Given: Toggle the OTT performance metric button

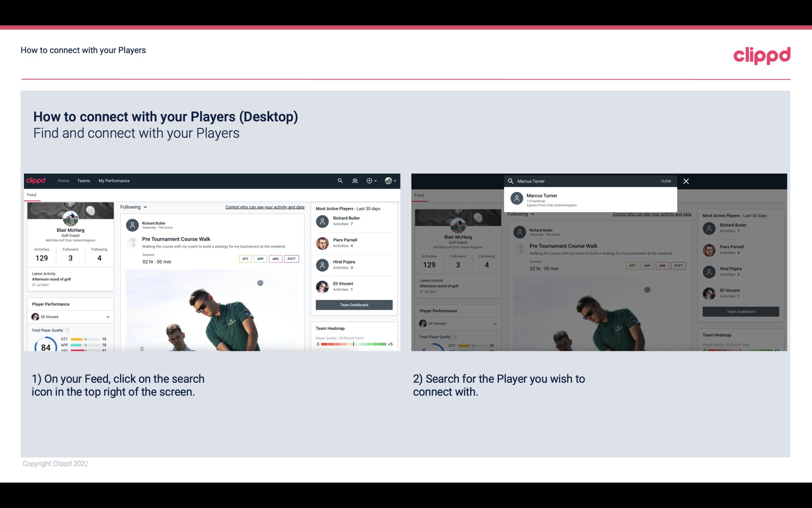Looking at the screenshot, I should point(246,259).
